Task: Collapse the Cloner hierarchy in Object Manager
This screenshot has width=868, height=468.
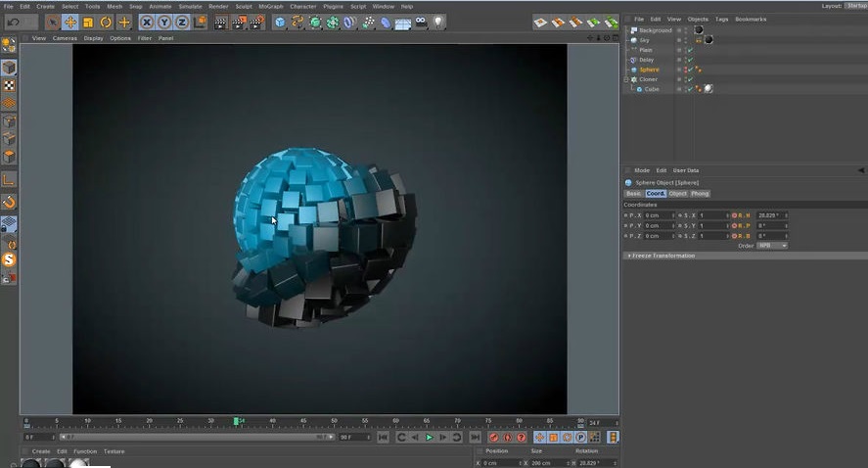Action: (x=627, y=79)
